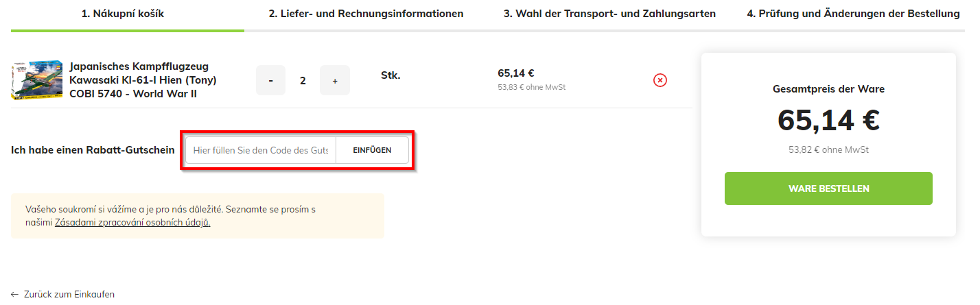Click the left arrow beside Zurück zum Einkaufen
980x305 pixels.
(15, 294)
